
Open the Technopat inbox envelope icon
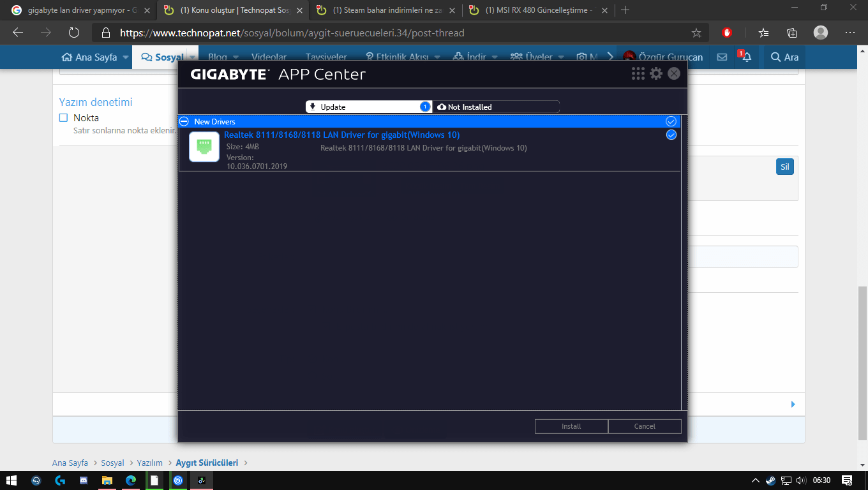click(x=722, y=57)
